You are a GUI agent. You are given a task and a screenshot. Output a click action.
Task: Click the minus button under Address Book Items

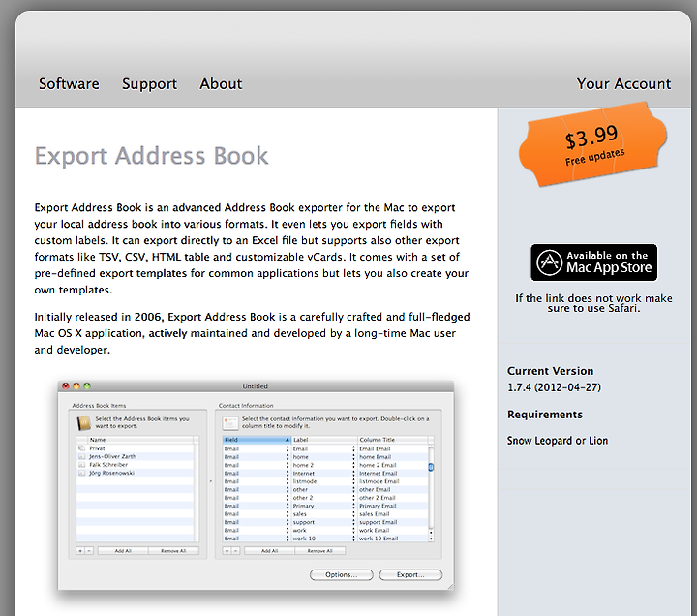[89, 550]
